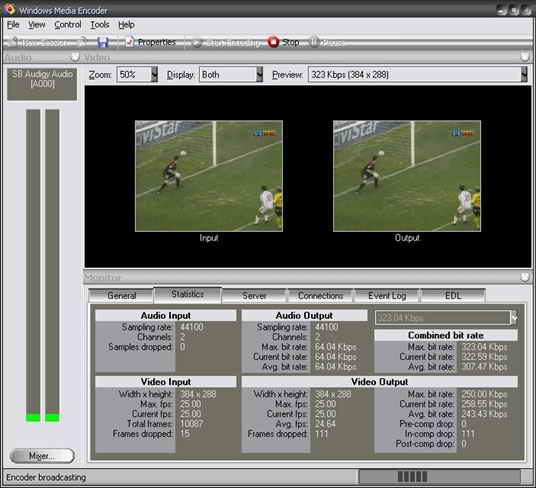Click Audio Input Sampling rate value 44100
Screen dimensions: 536x488
point(192,327)
